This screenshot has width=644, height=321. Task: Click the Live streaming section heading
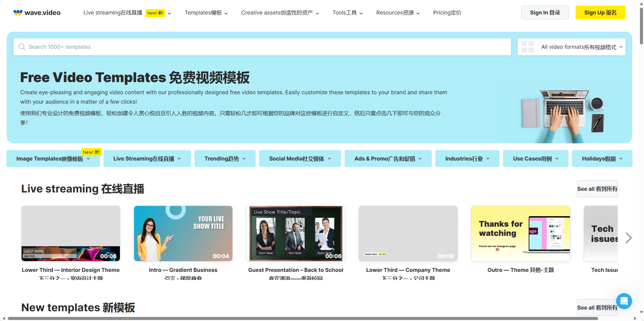click(83, 189)
